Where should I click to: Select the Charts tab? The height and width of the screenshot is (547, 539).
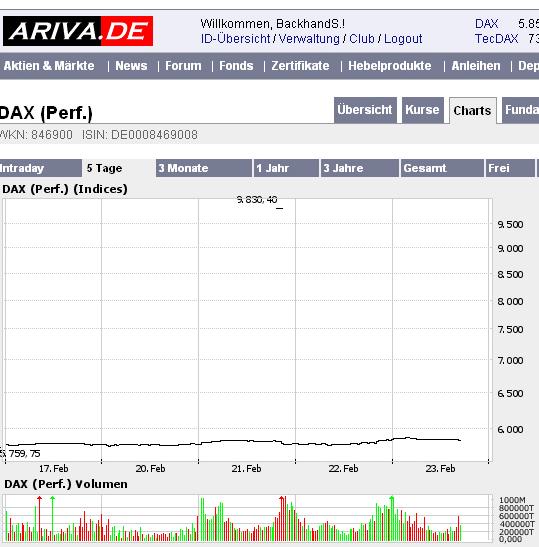click(472, 111)
